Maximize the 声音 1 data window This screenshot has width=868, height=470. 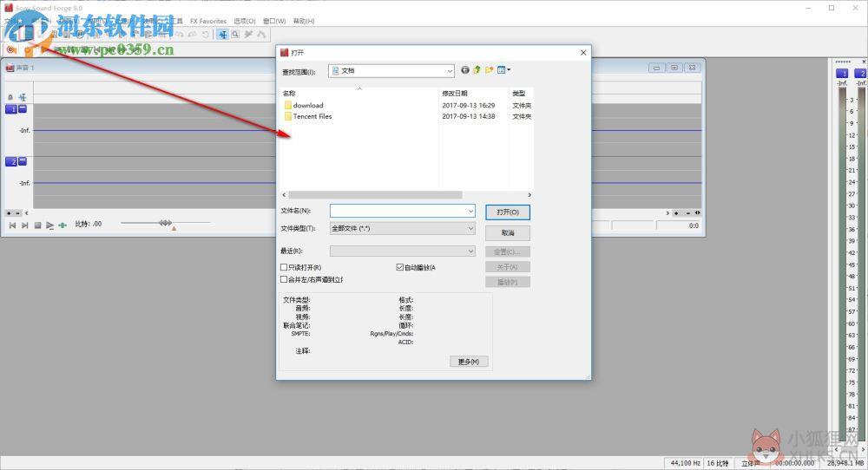point(674,68)
